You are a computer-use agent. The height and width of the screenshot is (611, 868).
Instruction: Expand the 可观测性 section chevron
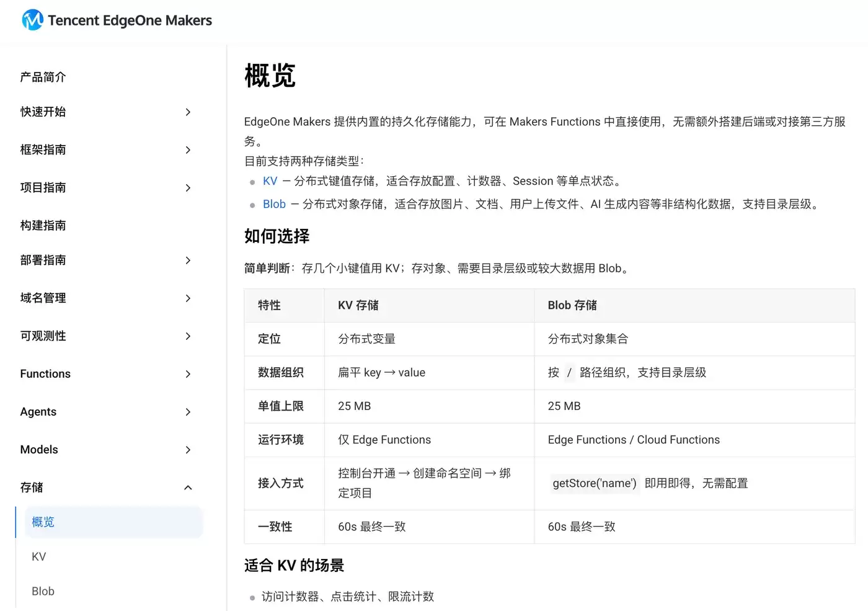click(188, 336)
